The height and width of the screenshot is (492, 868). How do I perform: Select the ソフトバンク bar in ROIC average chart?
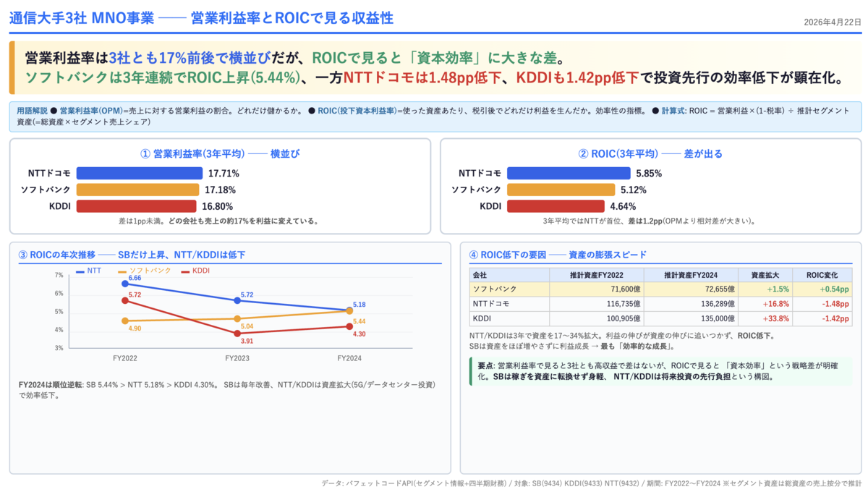point(561,190)
